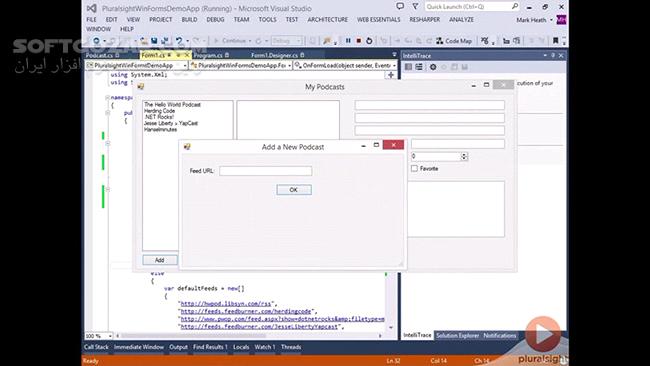The height and width of the screenshot is (366, 650).
Task: Stop debugging with the red square icon
Action: pos(359,41)
